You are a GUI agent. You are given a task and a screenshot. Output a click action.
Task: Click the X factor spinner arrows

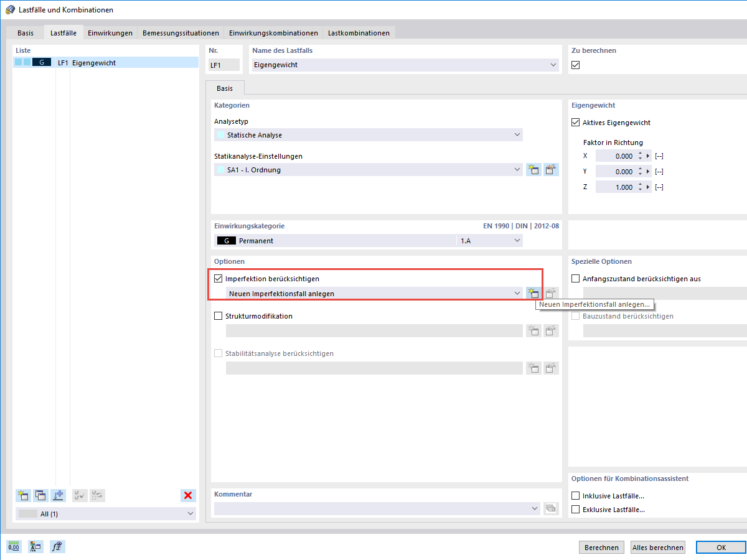point(639,156)
